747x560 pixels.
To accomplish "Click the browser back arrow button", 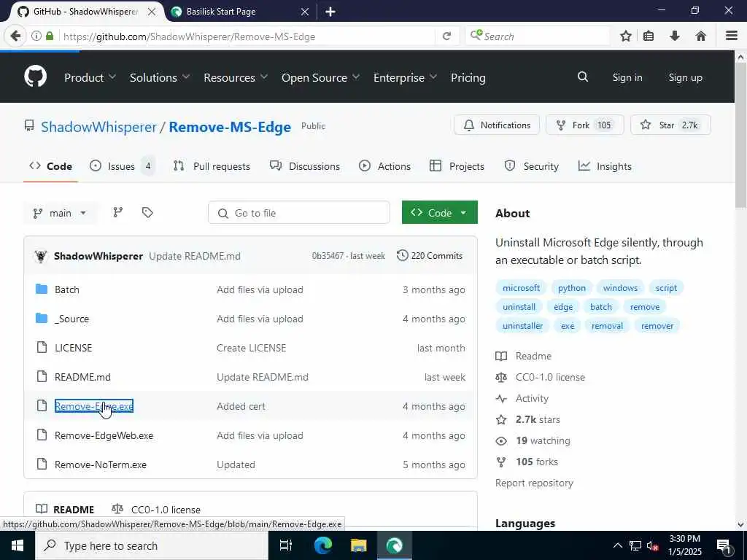I will 16,36.
